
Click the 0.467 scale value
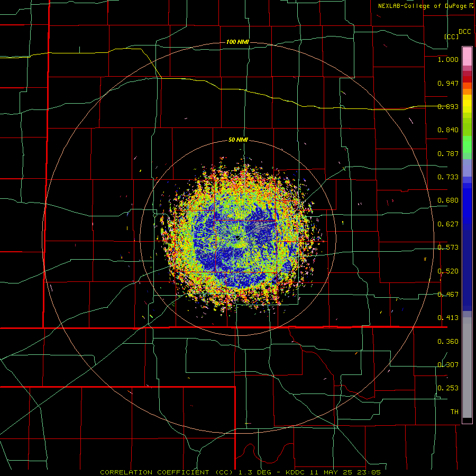(x=448, y=295)
